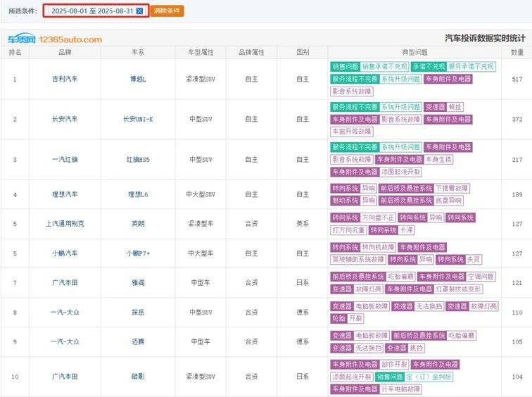Select the 转向系统 卡滞 tag
The height and width of the screenshot is (397, 532).
(x=391, y=230)
